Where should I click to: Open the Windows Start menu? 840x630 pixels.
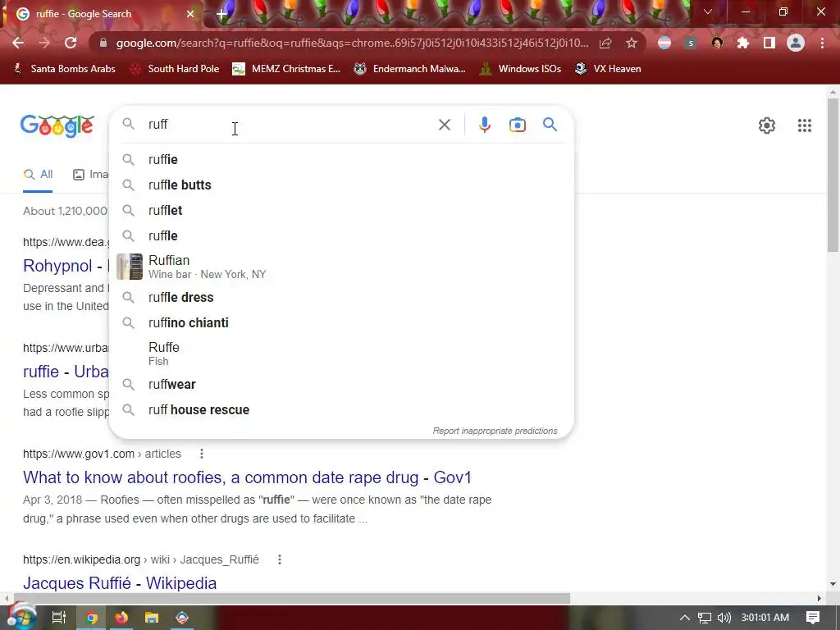(21, 617)
